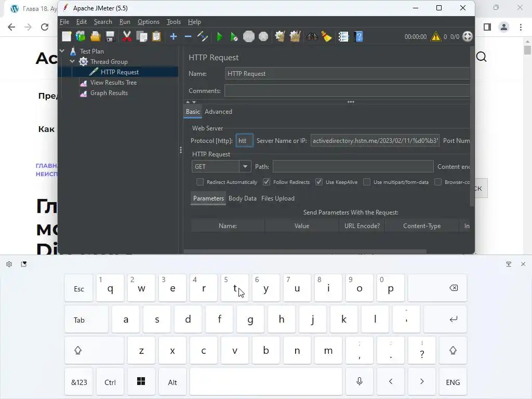Stop the test with the Stop icon
The height and width of the screenshot is (399, 532).
[249, 36]
